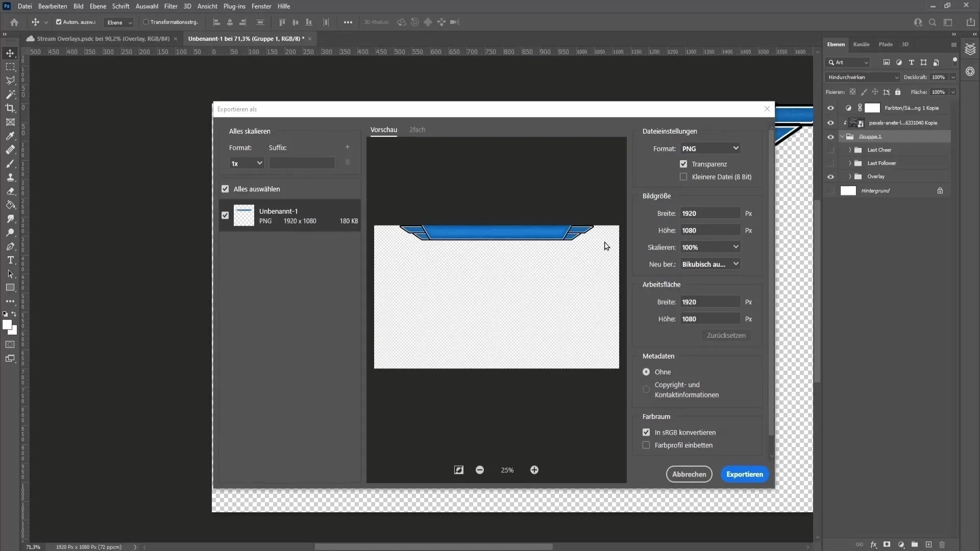
Task: Select the Brush tool
Action: [10, 163]
